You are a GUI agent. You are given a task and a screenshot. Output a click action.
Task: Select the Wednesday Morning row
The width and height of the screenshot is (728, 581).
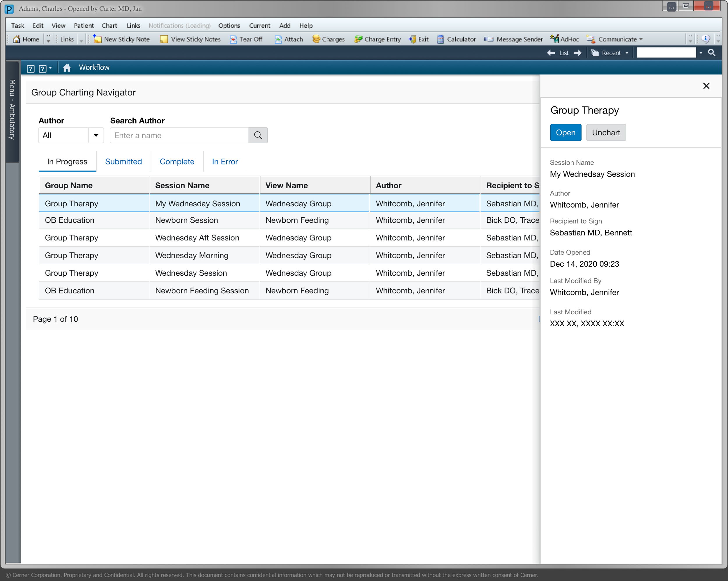pyautogui.click(x=289, y=256)
